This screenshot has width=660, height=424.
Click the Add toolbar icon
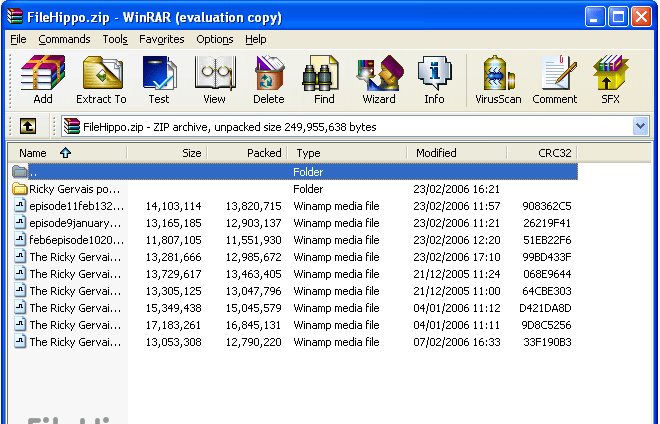(x=43, y=73)
